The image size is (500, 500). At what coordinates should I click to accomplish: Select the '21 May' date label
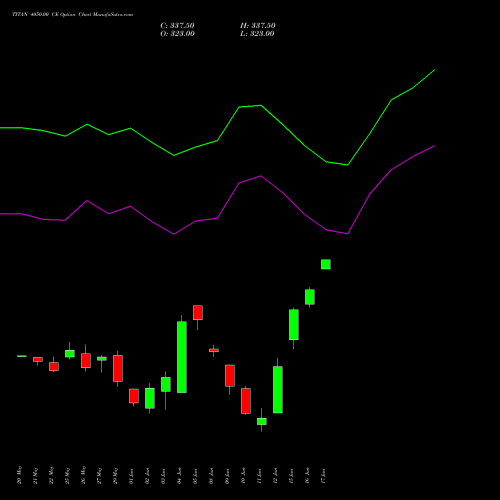pos(35,476)
